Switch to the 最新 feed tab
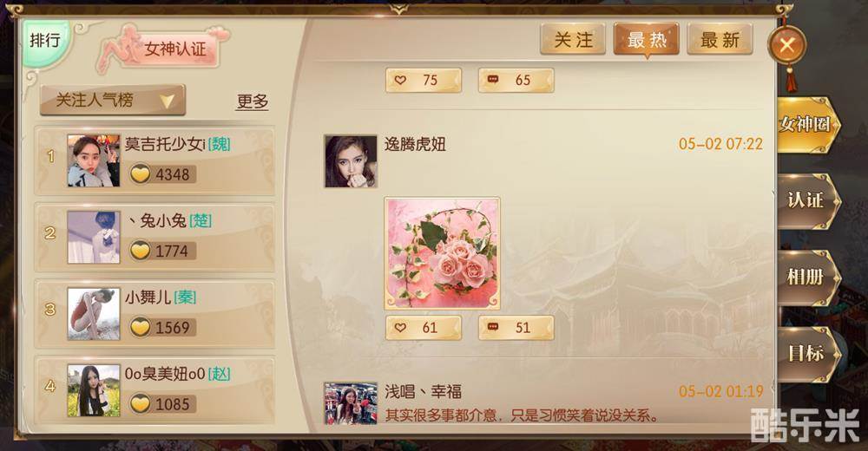The height and width of the screenshot is (451, 868). coord(720,40)
